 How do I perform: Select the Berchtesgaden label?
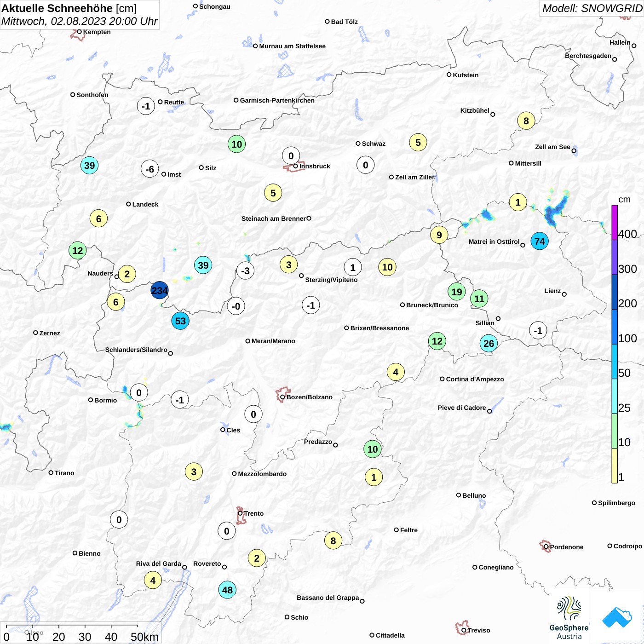(588, 56)
